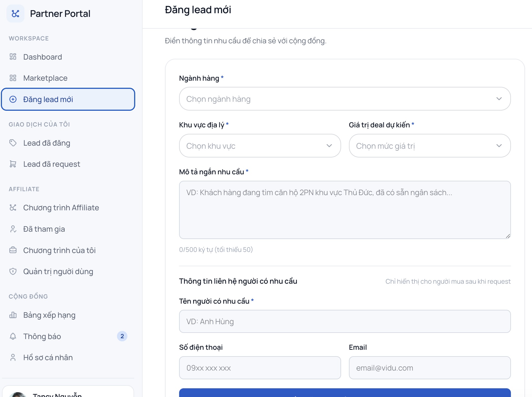Click the CỘNG ĐỒNG section heading
Screen dimensions: 532x397
[x=28, y=296]
